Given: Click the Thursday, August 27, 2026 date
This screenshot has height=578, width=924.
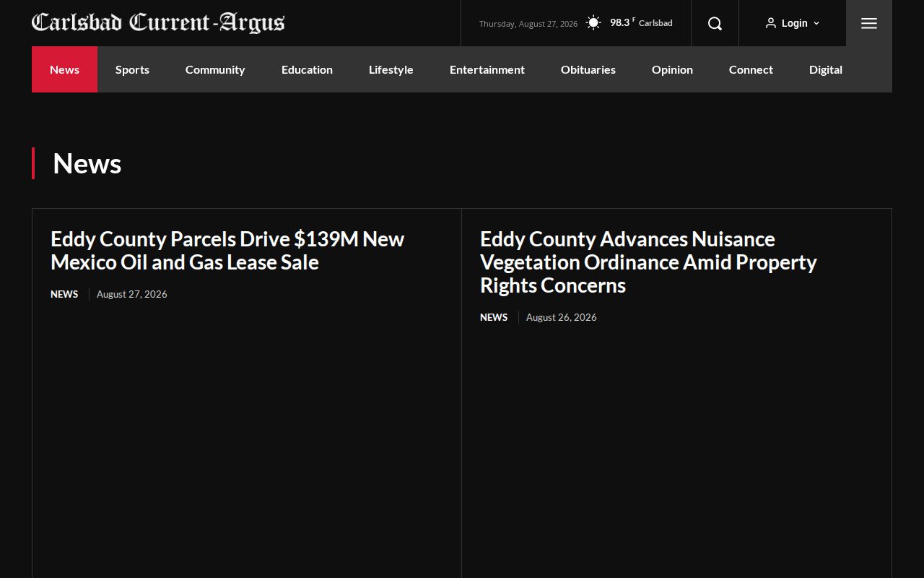Looking at the screenshot, I should click(528, 24).
